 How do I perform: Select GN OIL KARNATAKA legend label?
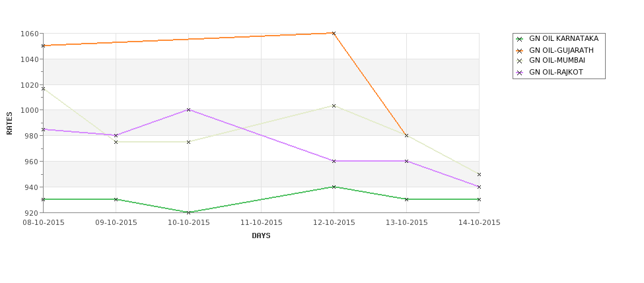pyautogui.click(x=563, y=39)
